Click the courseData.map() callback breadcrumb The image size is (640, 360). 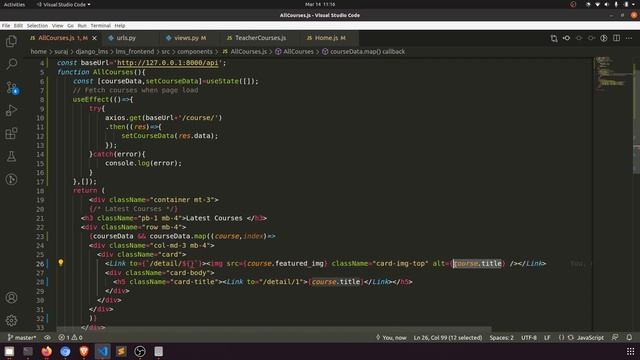point(363,51)
